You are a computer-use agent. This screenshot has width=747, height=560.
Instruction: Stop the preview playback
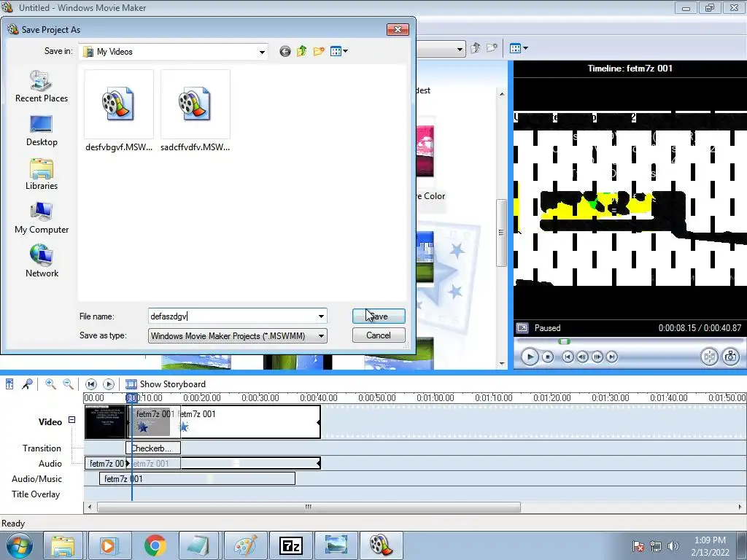(x=548, y=357)
